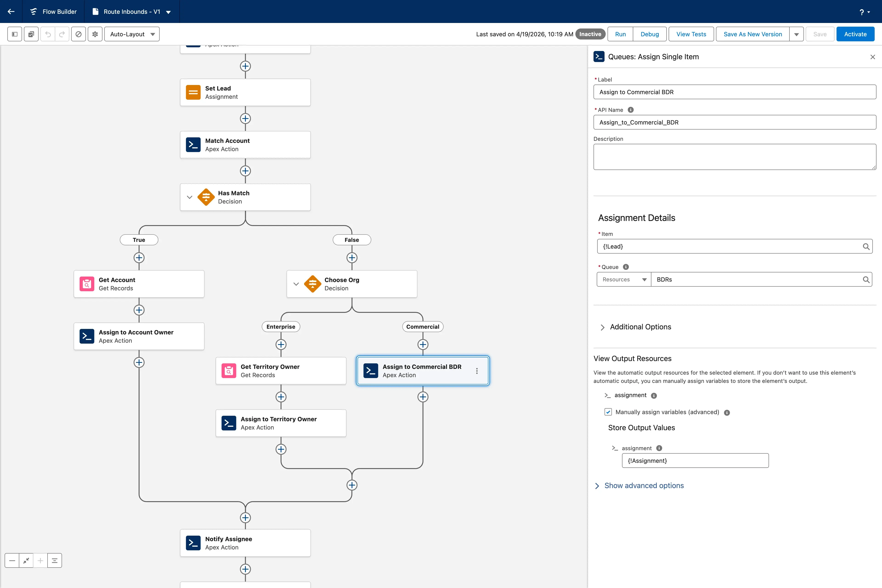This screenshot has height=588, width=882.
Task: Uncheck Manually assign variables (advanced)
Action: pyautogui.click(x=608, y=412)
